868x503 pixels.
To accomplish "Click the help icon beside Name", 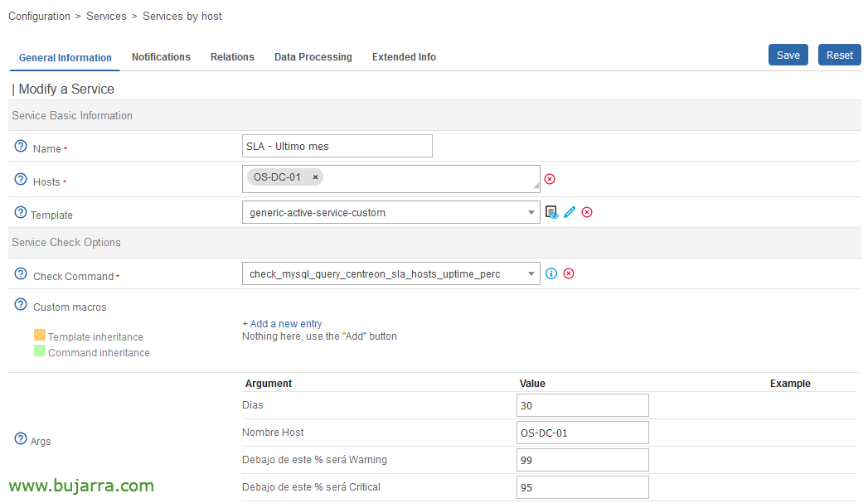I will click(21, 147).
